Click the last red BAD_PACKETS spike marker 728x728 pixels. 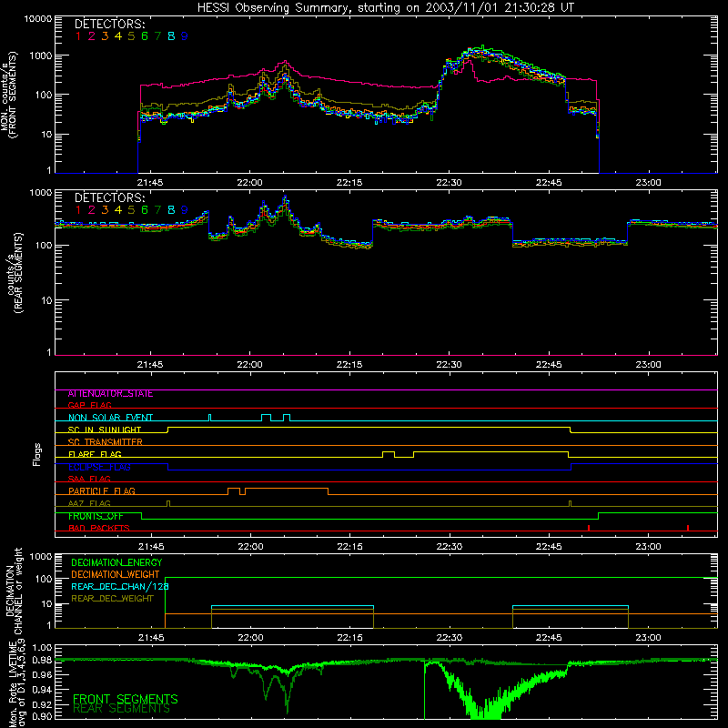coord(688,528)
